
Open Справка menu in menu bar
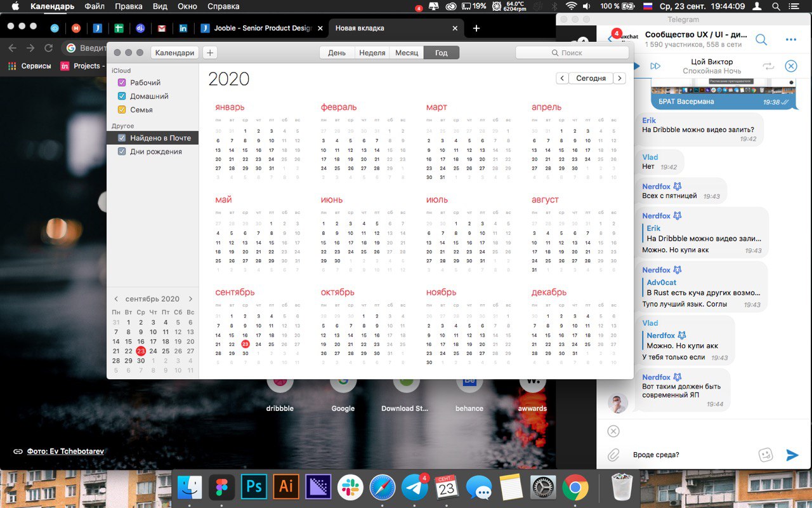(x=223, y=6)
